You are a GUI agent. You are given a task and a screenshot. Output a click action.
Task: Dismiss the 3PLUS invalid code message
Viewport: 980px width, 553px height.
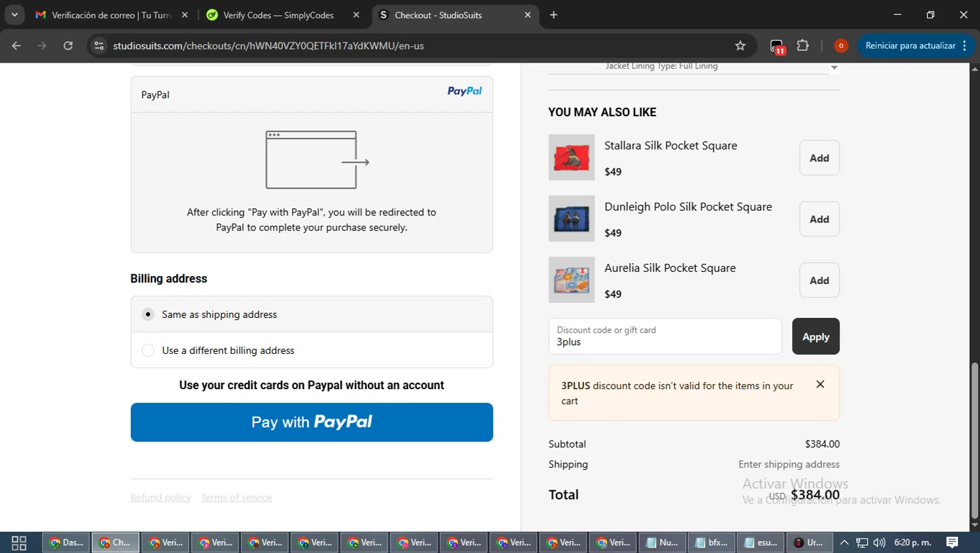click(821, 385)
